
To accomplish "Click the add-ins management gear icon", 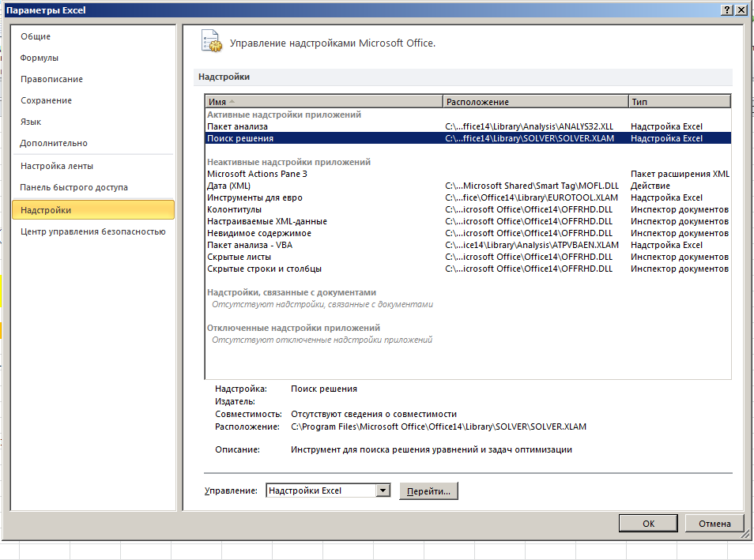I will [x=211, y=41].
